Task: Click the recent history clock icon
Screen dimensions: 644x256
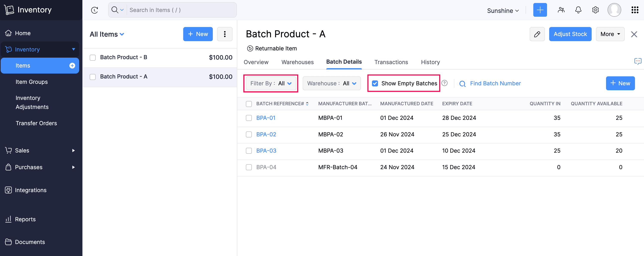Action: pyautogui.click(x=95, y=10)
